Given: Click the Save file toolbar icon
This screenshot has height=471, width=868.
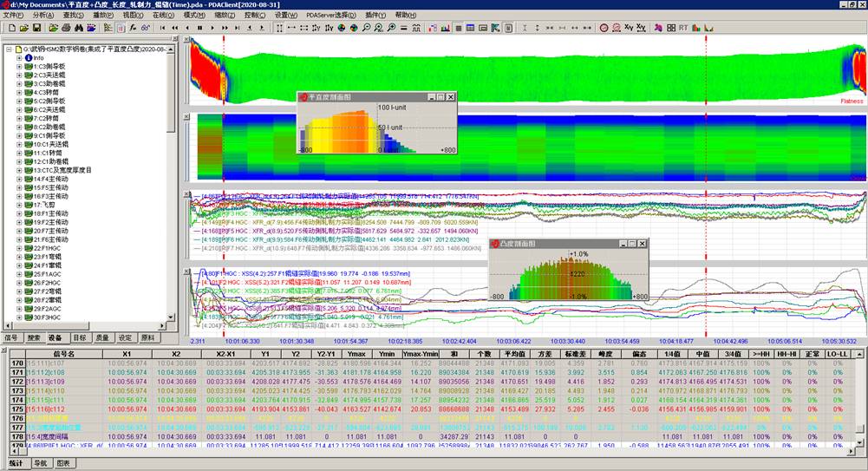Looking at the screenshot, I should (x=36, y=28).
